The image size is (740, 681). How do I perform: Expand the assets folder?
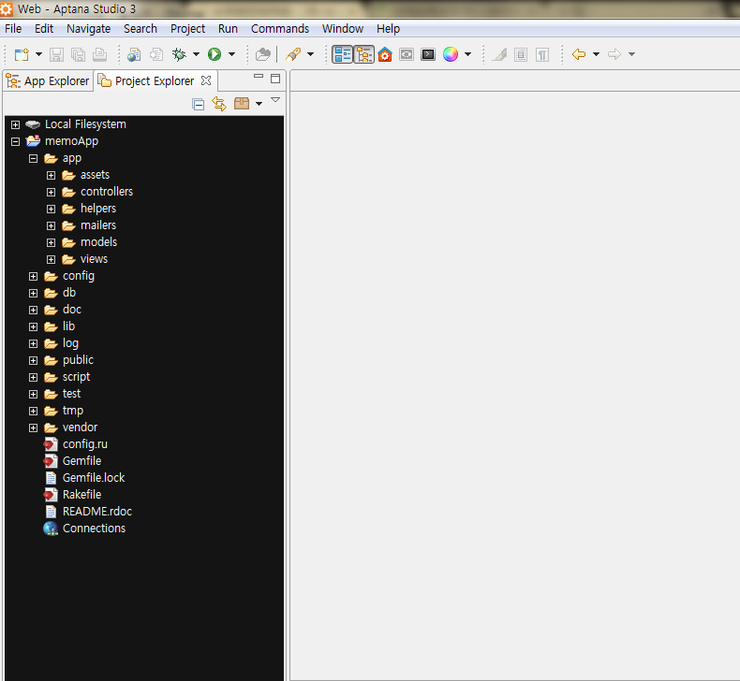point(51,176)
